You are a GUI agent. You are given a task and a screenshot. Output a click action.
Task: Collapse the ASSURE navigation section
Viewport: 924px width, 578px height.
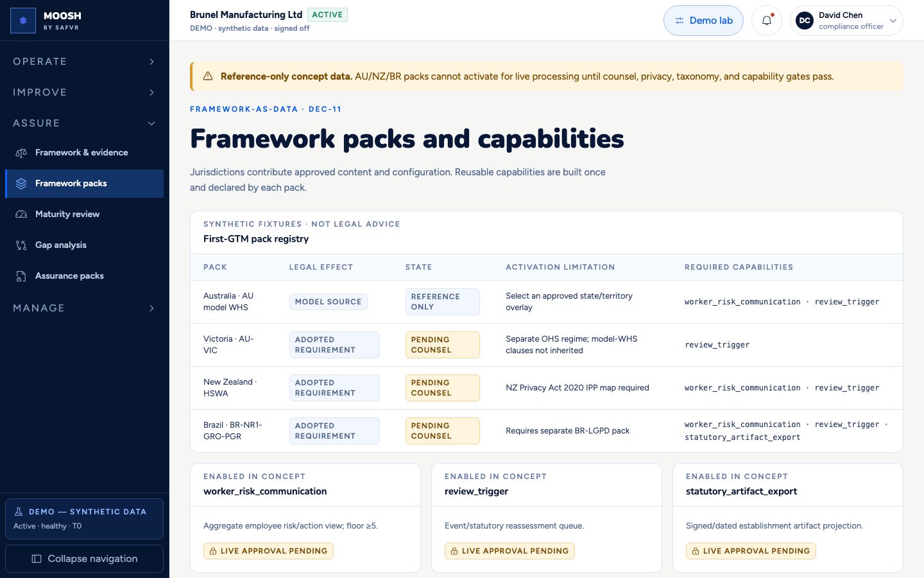84,123
